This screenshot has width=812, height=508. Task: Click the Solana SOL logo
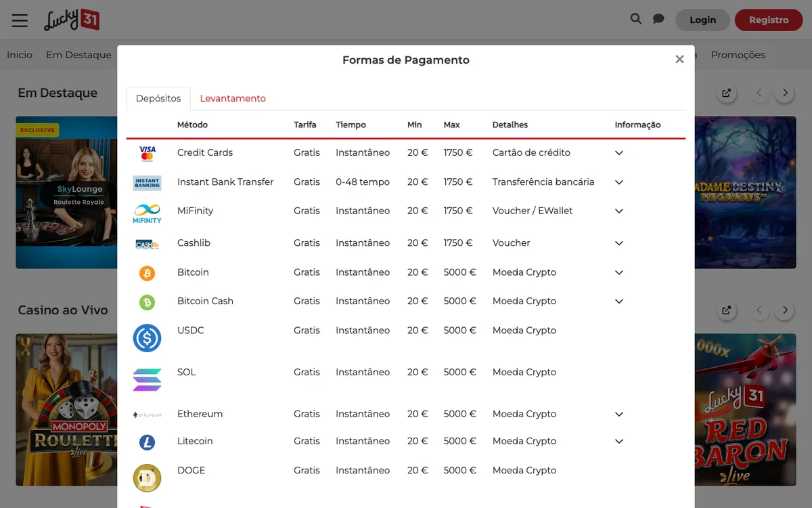point(147,379)
